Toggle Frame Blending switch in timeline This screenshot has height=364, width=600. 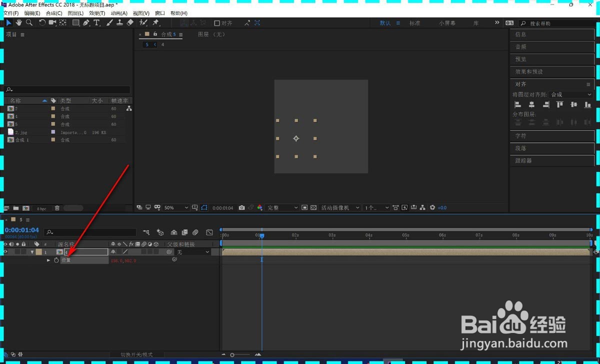coord(184,232)
